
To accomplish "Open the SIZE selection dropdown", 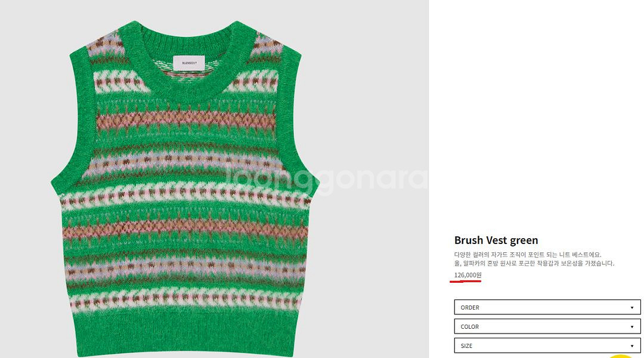I will (x=547, y=345).
